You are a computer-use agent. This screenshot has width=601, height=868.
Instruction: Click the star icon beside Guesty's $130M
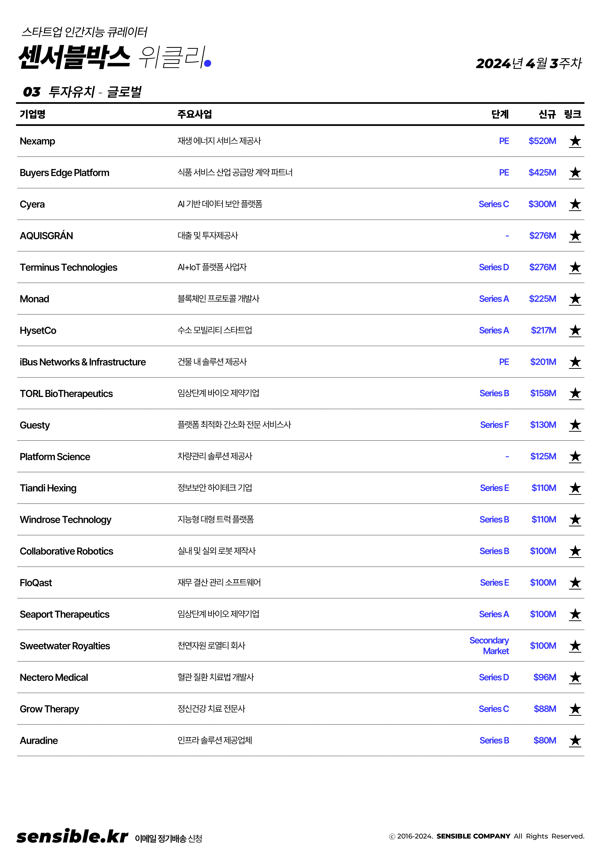pyautogui.click(x=575, y=425)
